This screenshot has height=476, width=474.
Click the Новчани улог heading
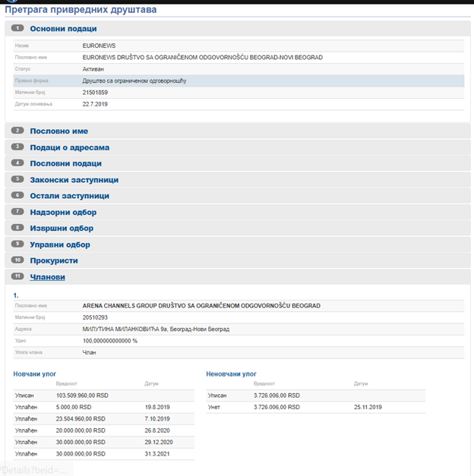pos(35,374)
